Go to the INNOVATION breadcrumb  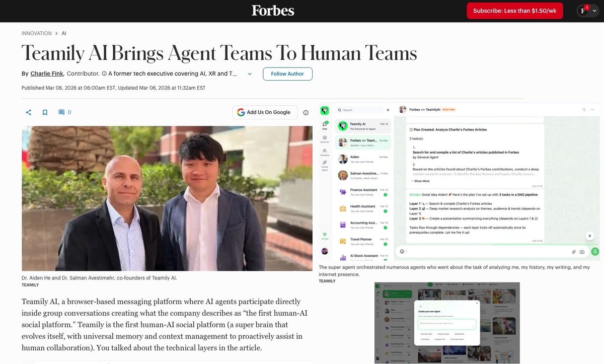36,33
